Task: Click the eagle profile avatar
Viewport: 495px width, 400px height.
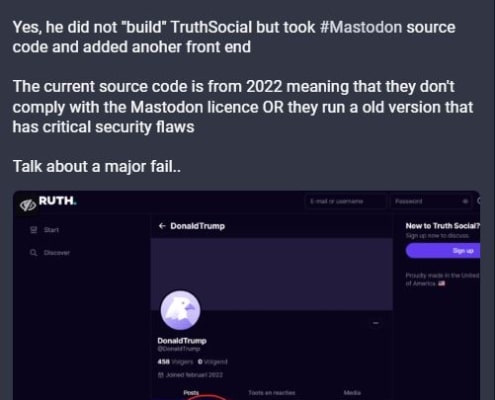Action: [x=180, y=310]
